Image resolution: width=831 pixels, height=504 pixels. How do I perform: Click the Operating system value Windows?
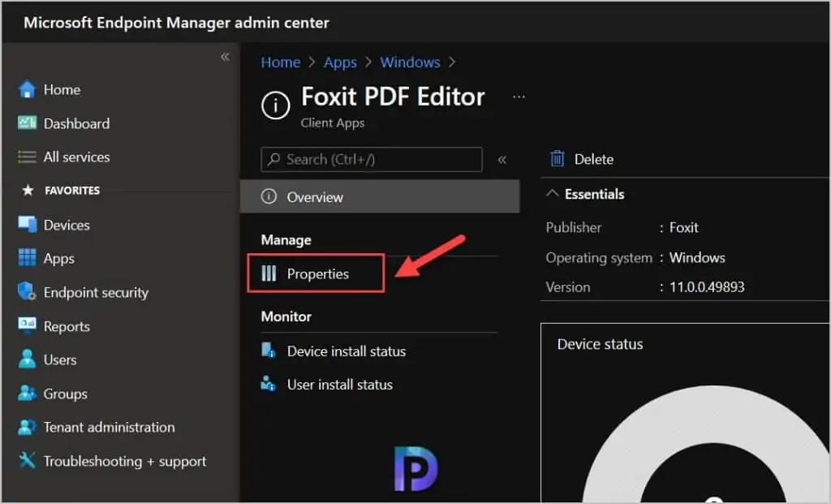click(x=697, y=257)
